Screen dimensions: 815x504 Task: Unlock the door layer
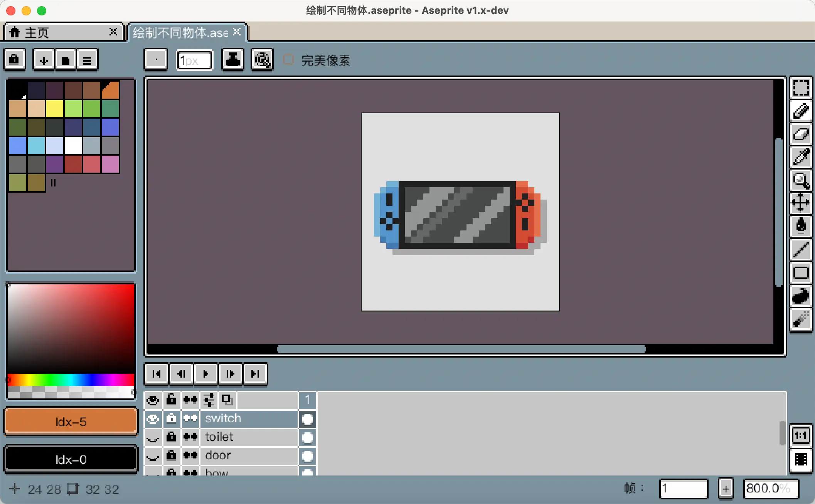tap(171, 456)
